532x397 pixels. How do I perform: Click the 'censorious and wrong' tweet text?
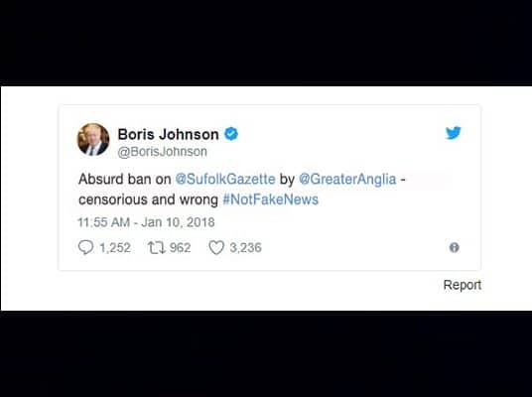click(x=148, y=199)
